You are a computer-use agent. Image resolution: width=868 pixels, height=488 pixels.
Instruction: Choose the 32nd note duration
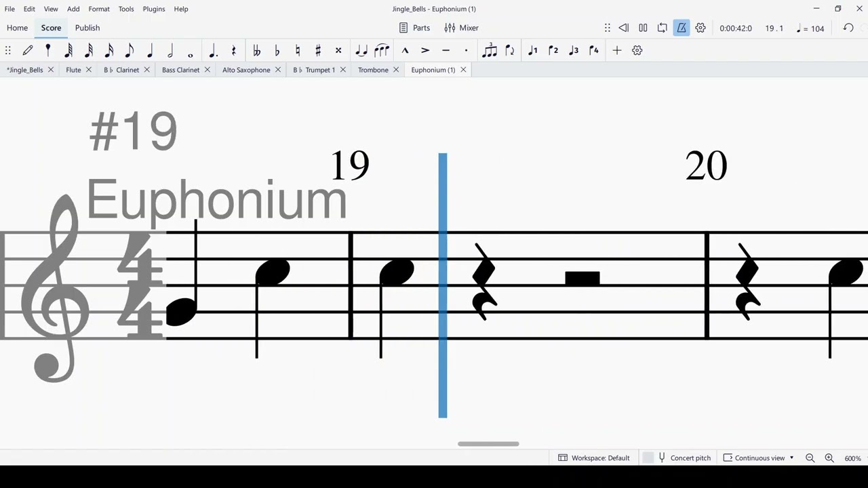pyautogui.click(x=89, y=50)
